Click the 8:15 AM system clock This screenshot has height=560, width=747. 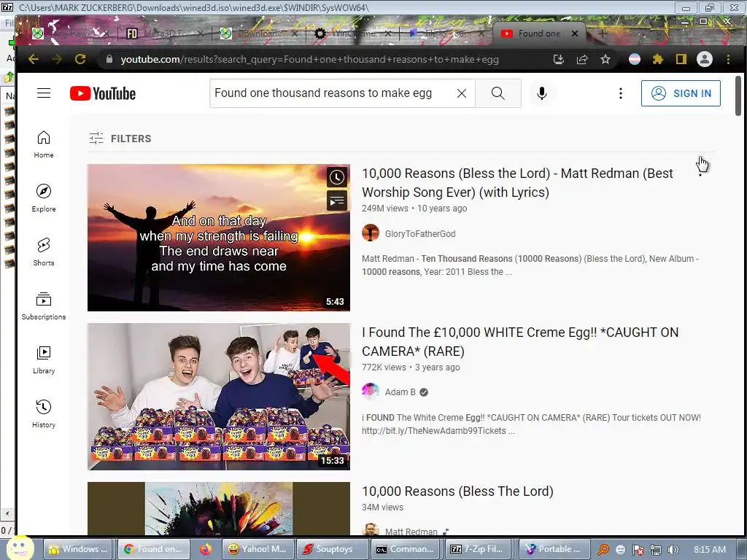tap(710, 549)
